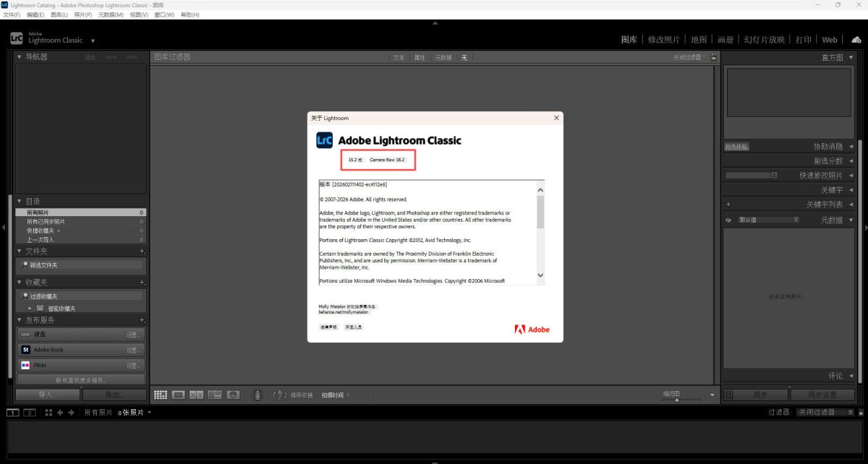Switch to Grid view icon in toolbar
868x464 pixels.
tap(161, 395)
